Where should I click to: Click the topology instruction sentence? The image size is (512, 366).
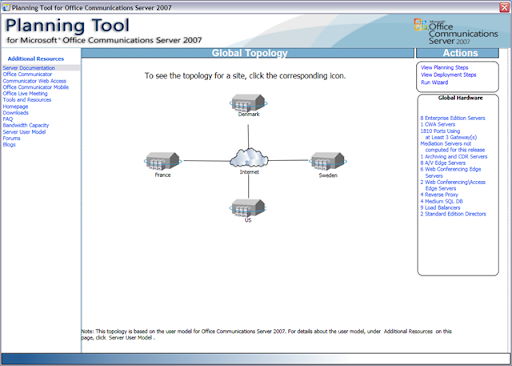pyautogui.click(x=245, y=76)
